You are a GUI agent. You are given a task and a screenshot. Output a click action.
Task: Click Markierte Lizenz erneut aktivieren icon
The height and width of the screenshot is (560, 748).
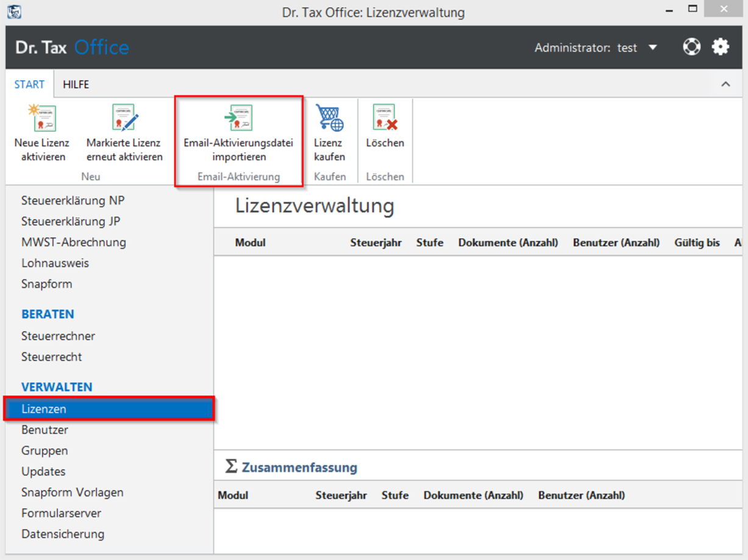click(x=125, y=118)
